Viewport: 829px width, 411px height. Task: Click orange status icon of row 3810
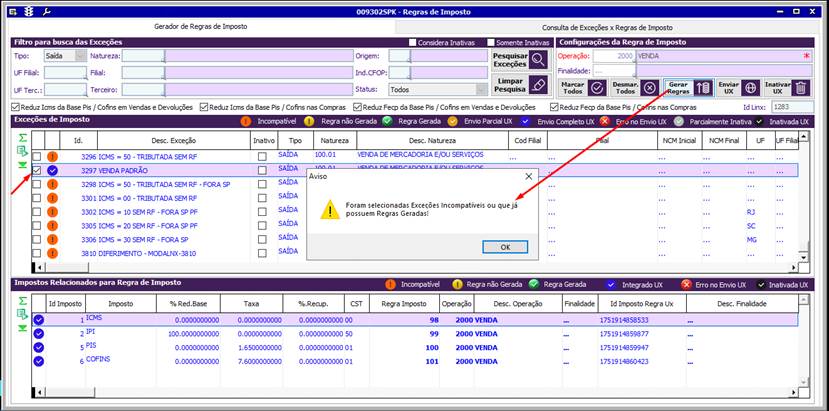(x=52, y=253)
